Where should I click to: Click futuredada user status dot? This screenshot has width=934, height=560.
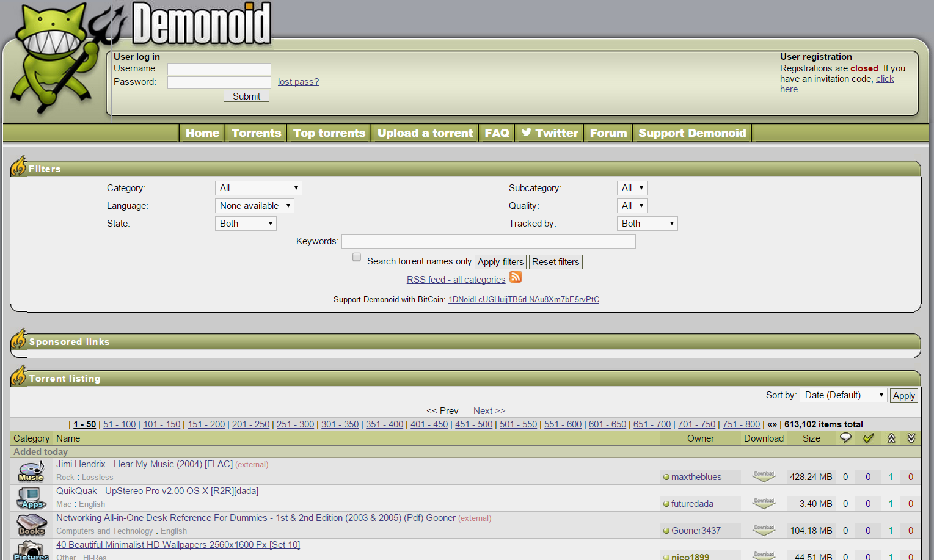tap(666, 504)
